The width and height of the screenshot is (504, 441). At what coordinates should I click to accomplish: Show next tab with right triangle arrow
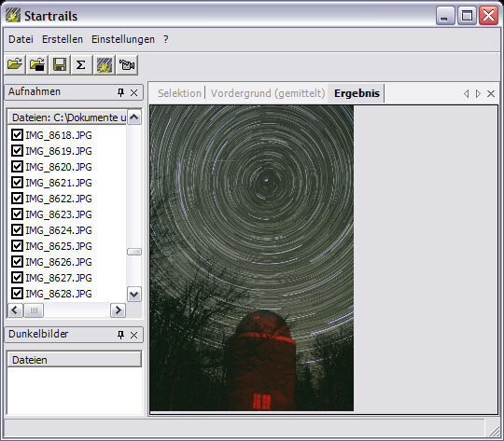click(478, 93)
